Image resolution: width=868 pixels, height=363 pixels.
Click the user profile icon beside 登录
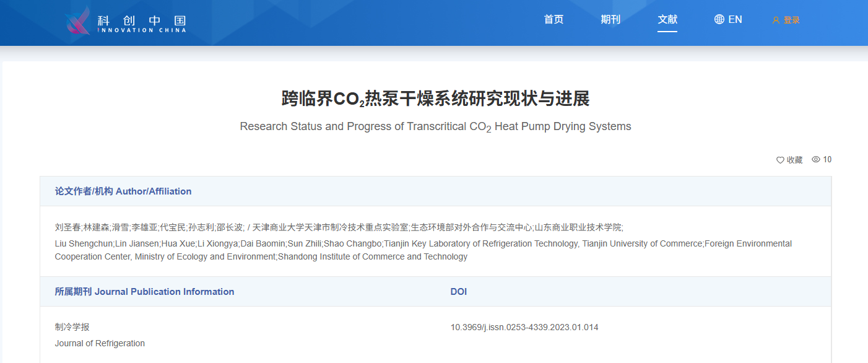[776, 20]
